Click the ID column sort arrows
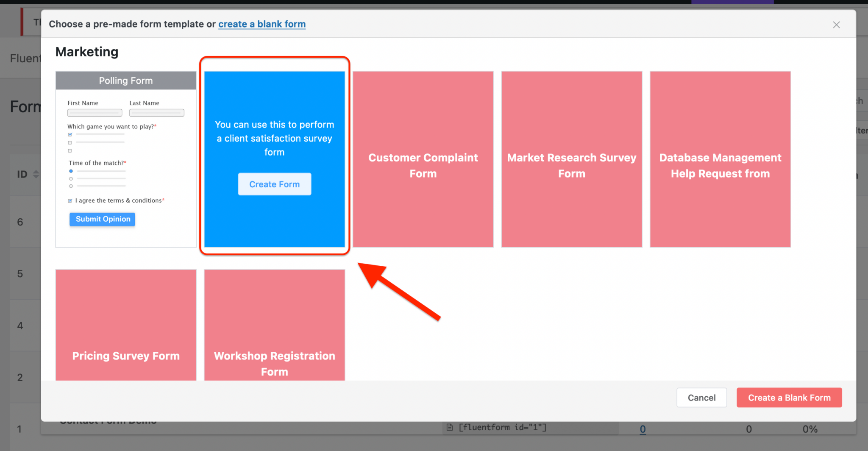The image size is (868, 451). click(x=36, y=174)
